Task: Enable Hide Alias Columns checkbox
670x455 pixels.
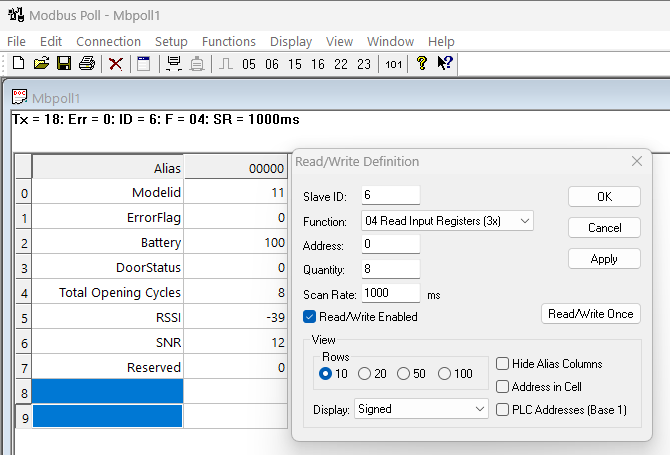Action: click(x=503, y=364)
